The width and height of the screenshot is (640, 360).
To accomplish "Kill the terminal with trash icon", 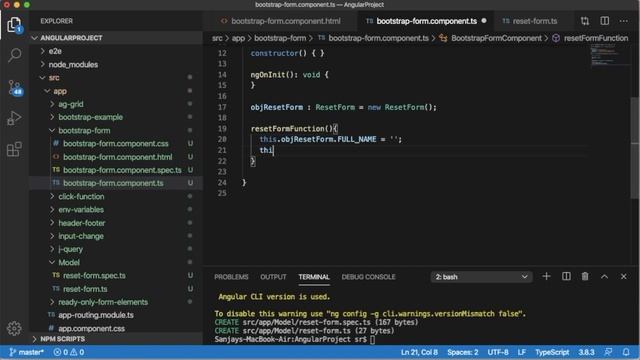I will point(585,276).
